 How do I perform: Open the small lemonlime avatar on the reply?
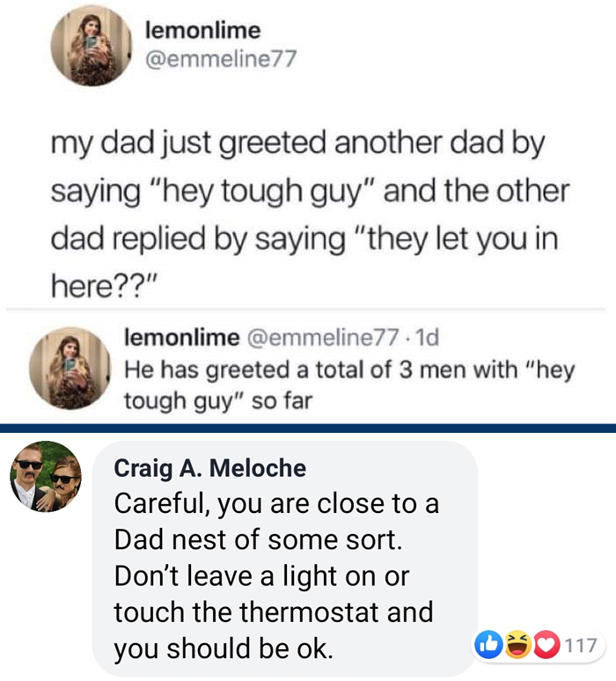coord(70,367)
